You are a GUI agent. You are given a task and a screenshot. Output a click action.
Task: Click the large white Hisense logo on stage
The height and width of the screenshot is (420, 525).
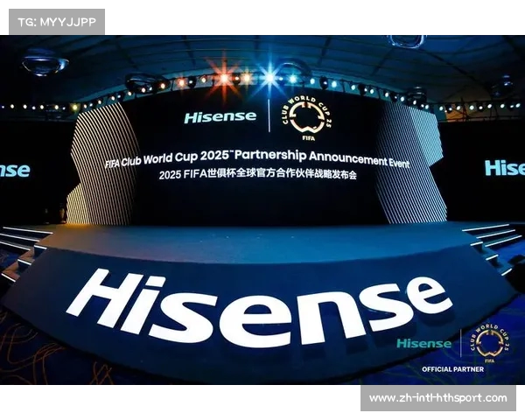258,307
